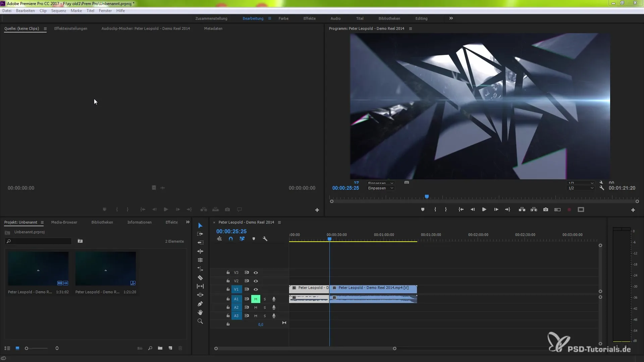Select the Selection tool arrow

coord(200,226)
